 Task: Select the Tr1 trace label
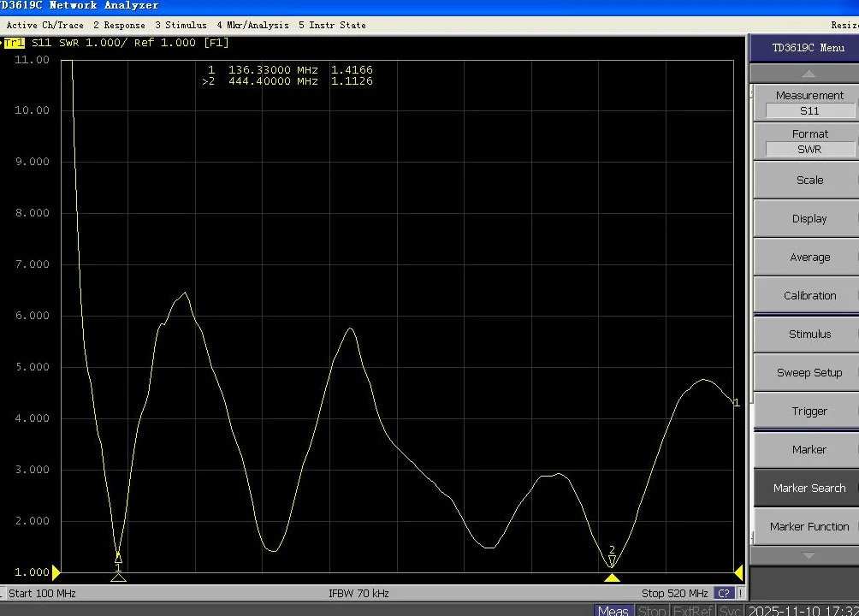click(x=15, y=43)
